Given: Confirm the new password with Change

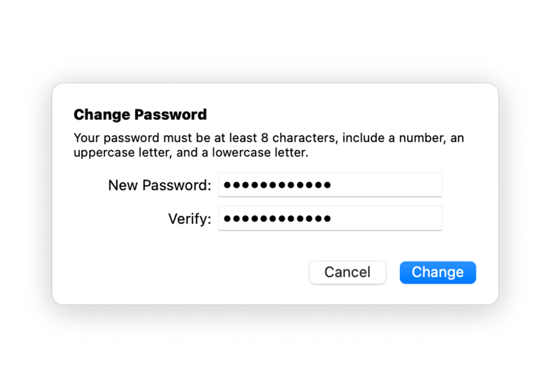Looking at the screenshot, I should point(438,272).
